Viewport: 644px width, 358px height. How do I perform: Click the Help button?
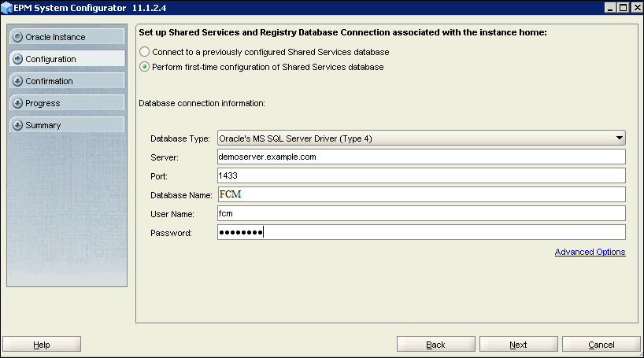coord(42,345)
